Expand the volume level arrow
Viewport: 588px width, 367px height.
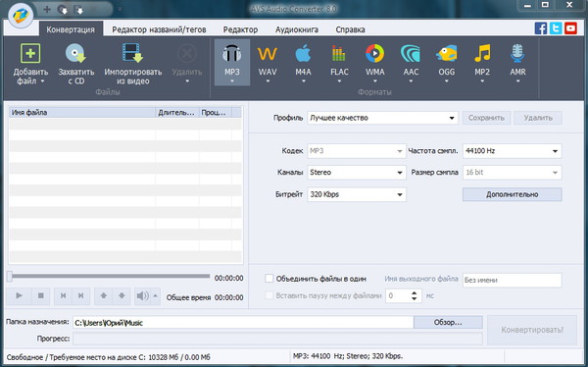pyautogui.click(x=155, y=296)
